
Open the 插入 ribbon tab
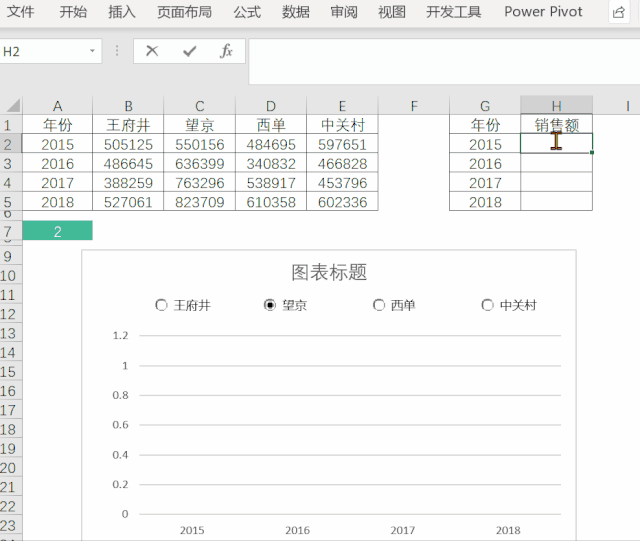coord(122,12)
